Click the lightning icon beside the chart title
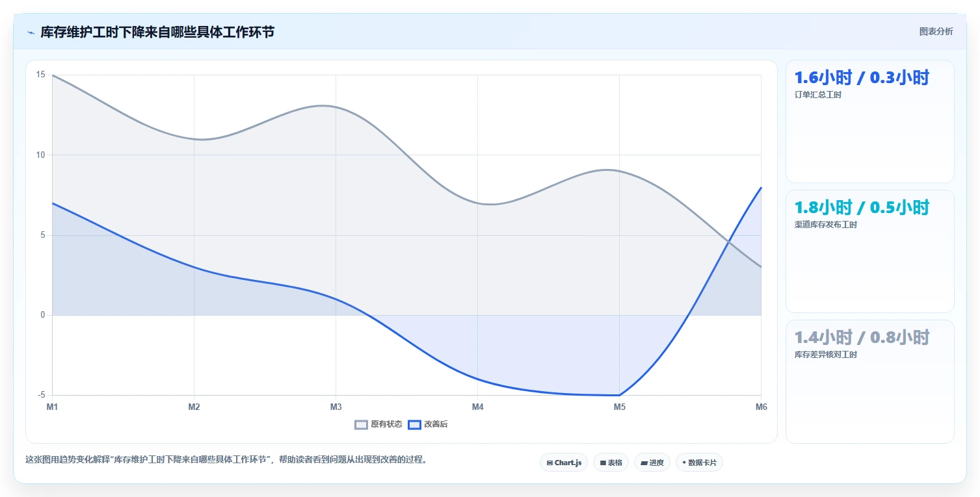 click(x=31, y=32)
